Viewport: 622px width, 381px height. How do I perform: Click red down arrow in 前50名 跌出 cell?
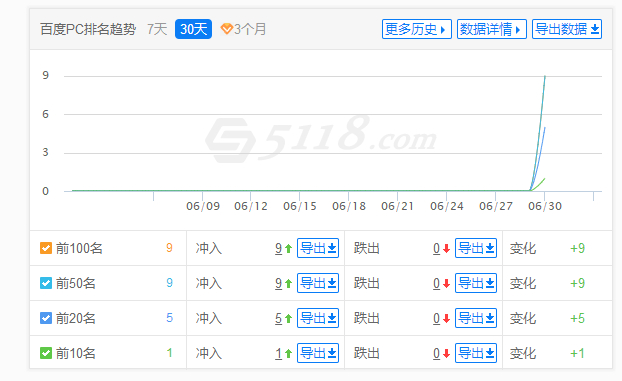[447, 284]
